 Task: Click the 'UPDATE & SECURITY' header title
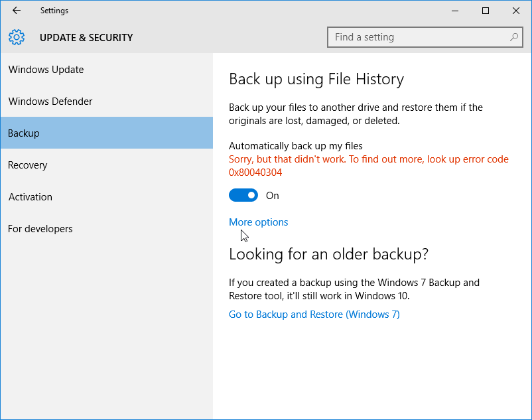tap(86, 38)
